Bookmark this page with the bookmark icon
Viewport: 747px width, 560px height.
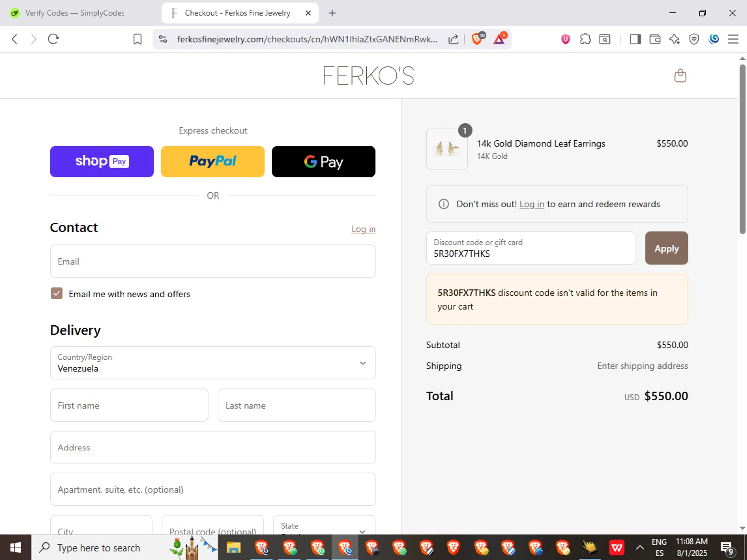pyautogui.click(x=138, y=39)
